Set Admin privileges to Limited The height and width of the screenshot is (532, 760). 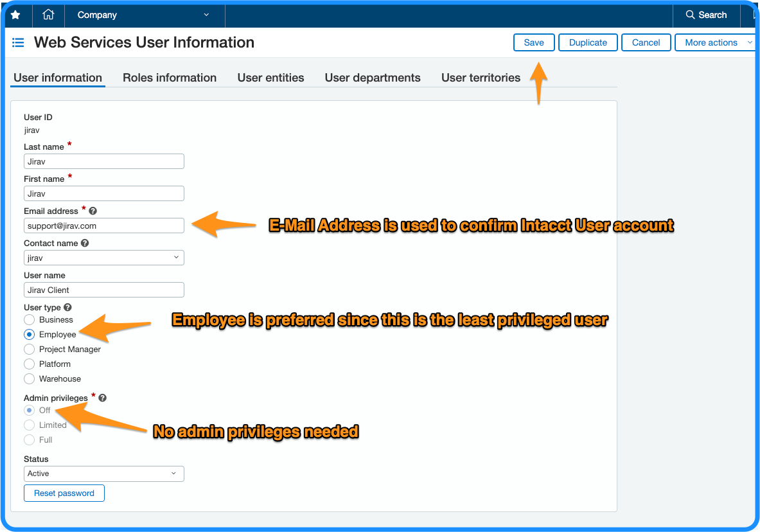click(x=30, y=425)
